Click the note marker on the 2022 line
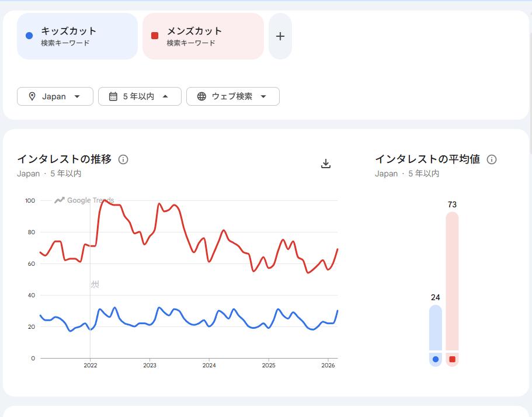 pyautogui.click(x=95, y=284)
